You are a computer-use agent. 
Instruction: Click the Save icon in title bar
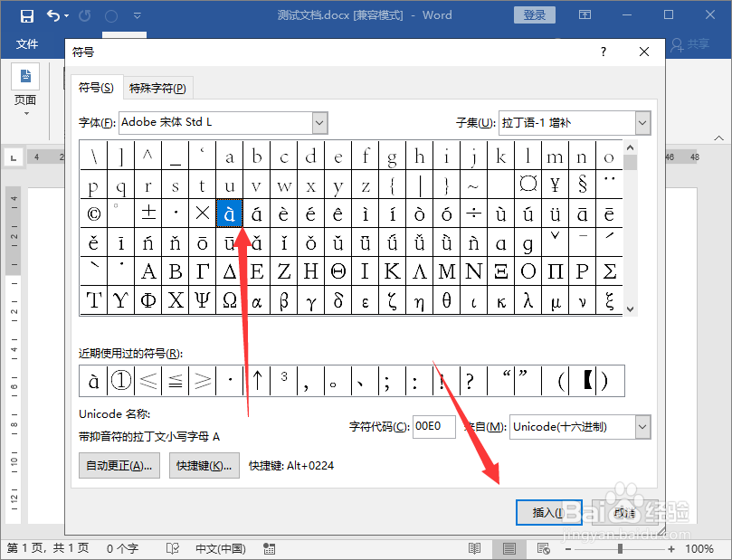point(27,16)
